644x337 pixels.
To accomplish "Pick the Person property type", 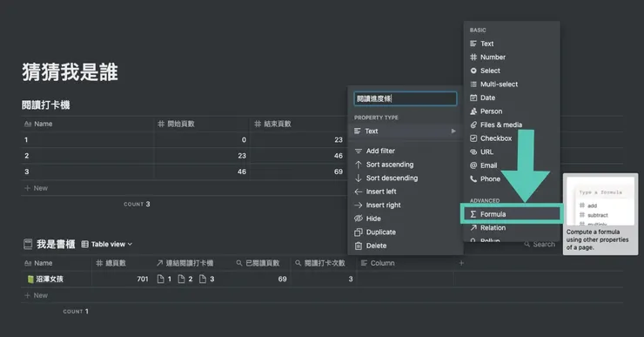I will point(512,111).
